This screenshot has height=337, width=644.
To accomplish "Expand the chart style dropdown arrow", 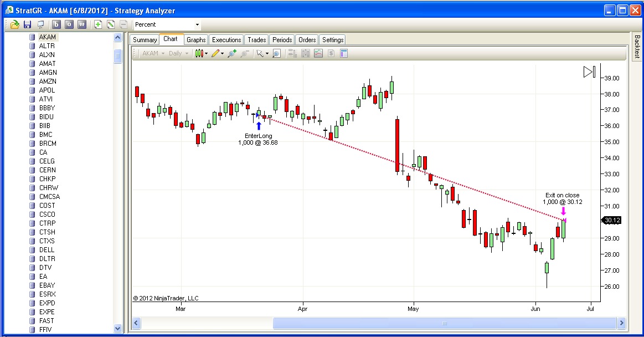I will coord(206,53).
